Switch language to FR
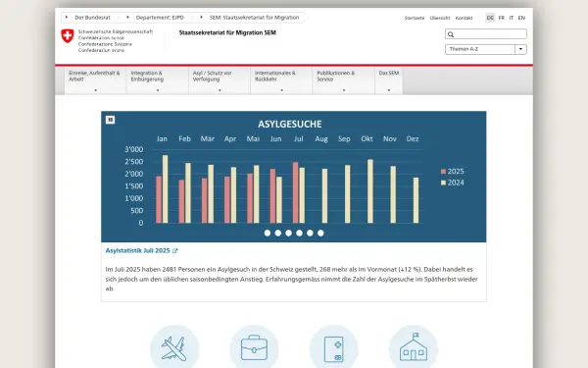The width and height of the screenshot is (588, 368). point(502,18)
